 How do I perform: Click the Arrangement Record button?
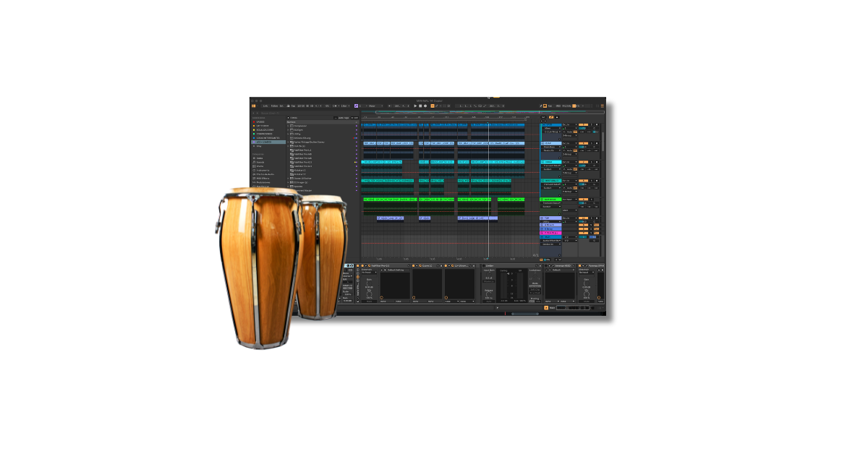click(x=425, y=106)
